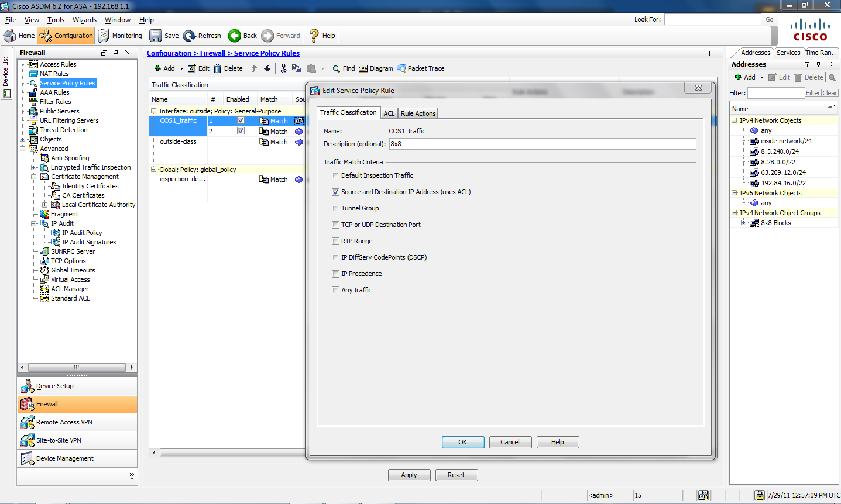Open the Home view icon

point(19,36)
